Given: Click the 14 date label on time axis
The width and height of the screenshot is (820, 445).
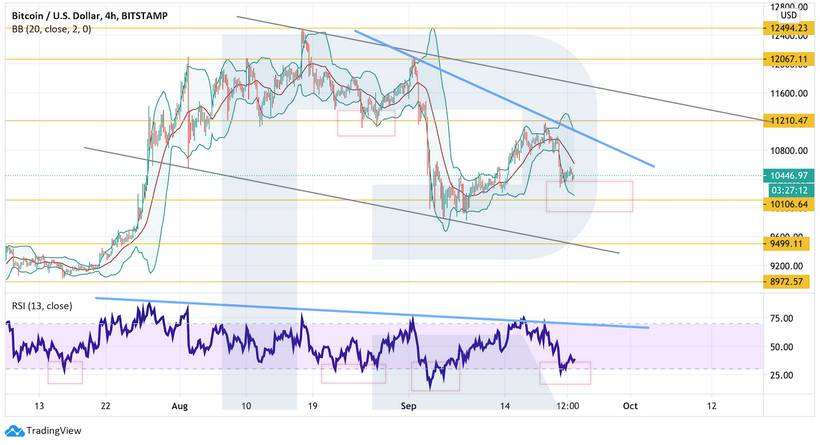Looking at the screenshot, I should [505, 406].
